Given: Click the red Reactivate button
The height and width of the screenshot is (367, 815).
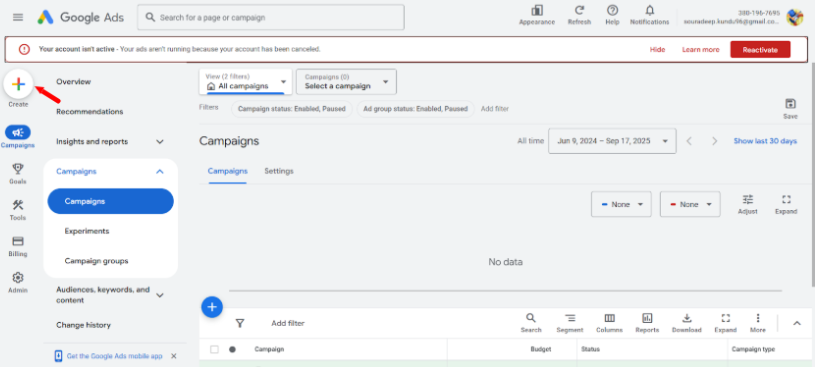Looking at the screenshot, I should pyautogui.click(x=760, y=49).
